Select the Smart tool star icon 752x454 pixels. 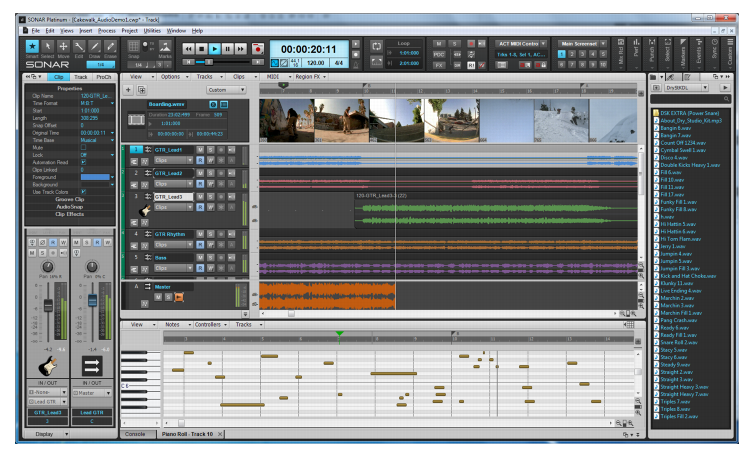click(x=32, y=47)
